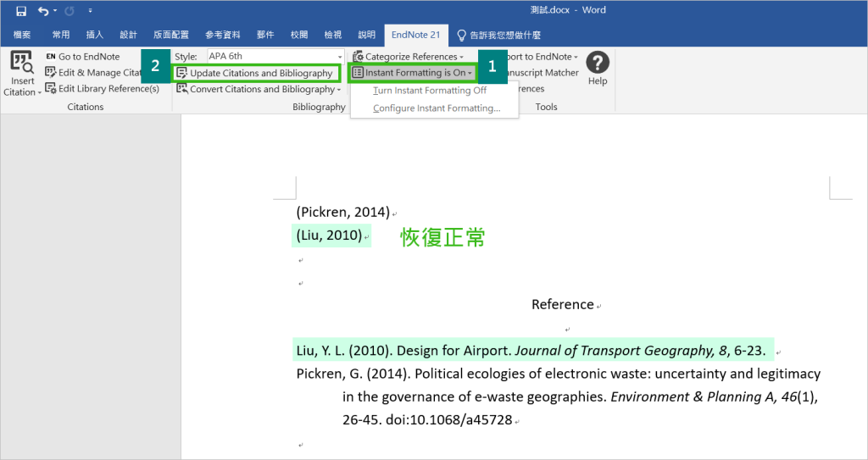Click the Liu, Y. L. (2010) bibliography entry

[x=531, y=351]
